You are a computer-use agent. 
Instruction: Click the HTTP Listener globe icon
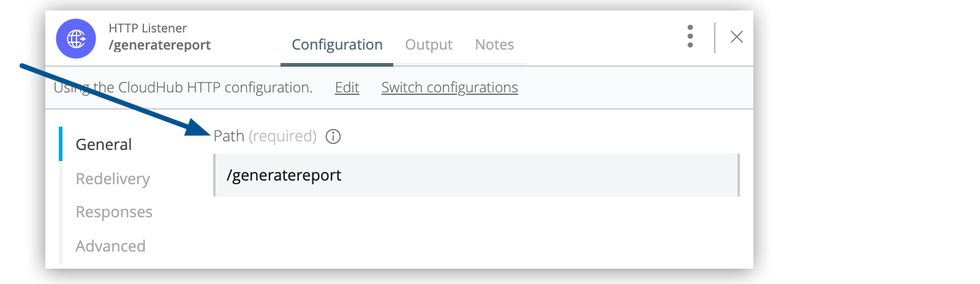(x=76, y=39)
